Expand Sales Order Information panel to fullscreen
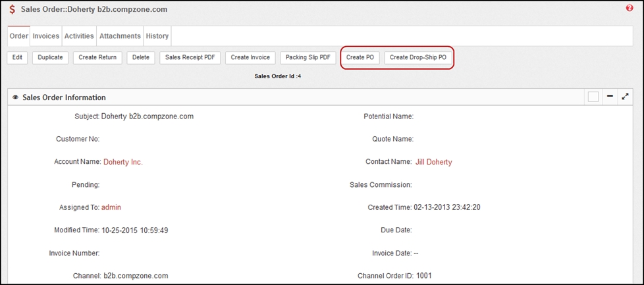Image resolution: width=644 pixels, height=285 pixels. [x=625, y=97]
